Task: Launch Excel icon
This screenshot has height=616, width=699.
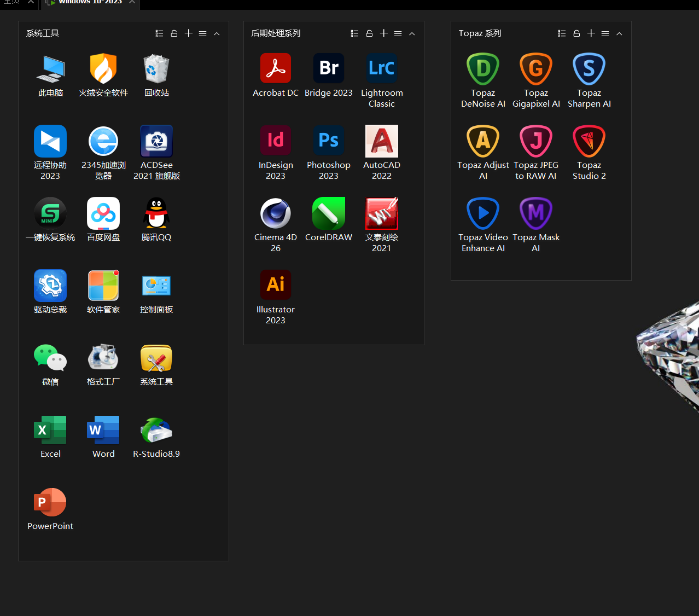Action: 50,430
